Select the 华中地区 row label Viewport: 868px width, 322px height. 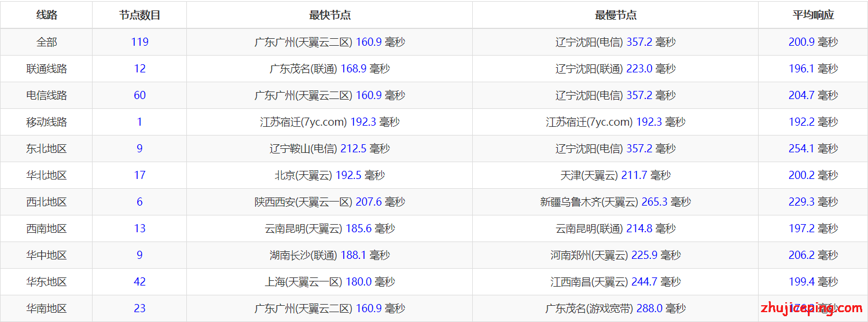(x=46, y=255)
